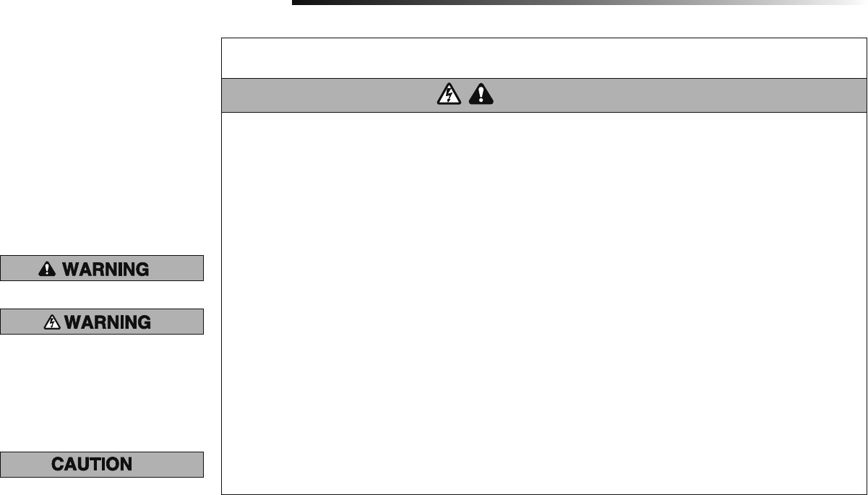Click the middle of the top gradient bar
The height and width of the screenshot is (495, 868).
click(x=580, y=2)
